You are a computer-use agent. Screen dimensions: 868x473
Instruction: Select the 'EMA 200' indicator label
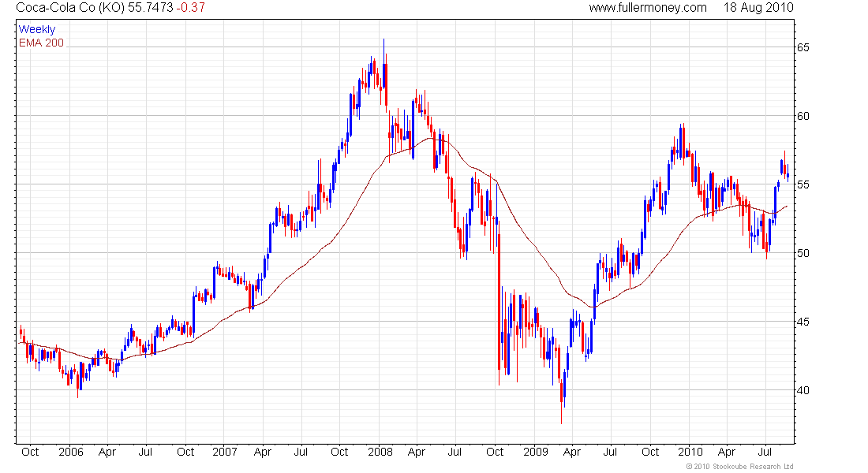click(42, 43)
